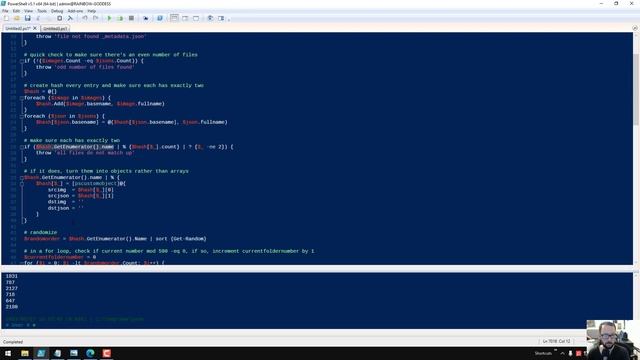Collapse the 'foreach ($image in $images)' block
The image size is (640, 360).
(22, 98)
